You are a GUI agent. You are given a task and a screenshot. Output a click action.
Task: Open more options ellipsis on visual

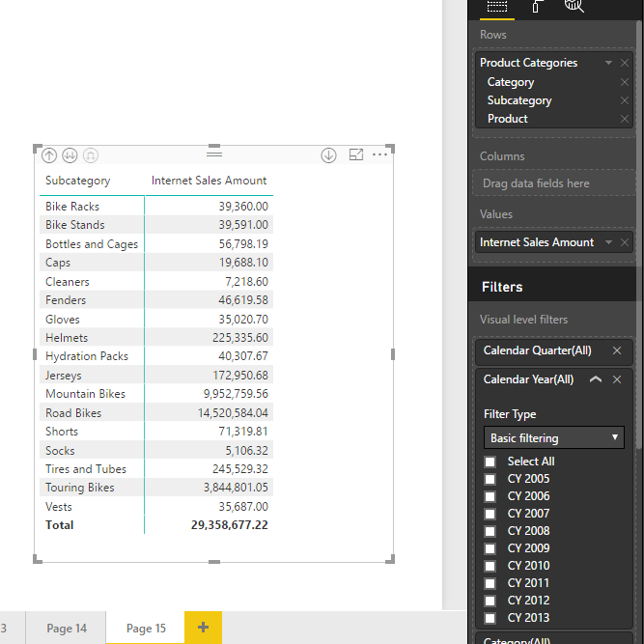379,154
